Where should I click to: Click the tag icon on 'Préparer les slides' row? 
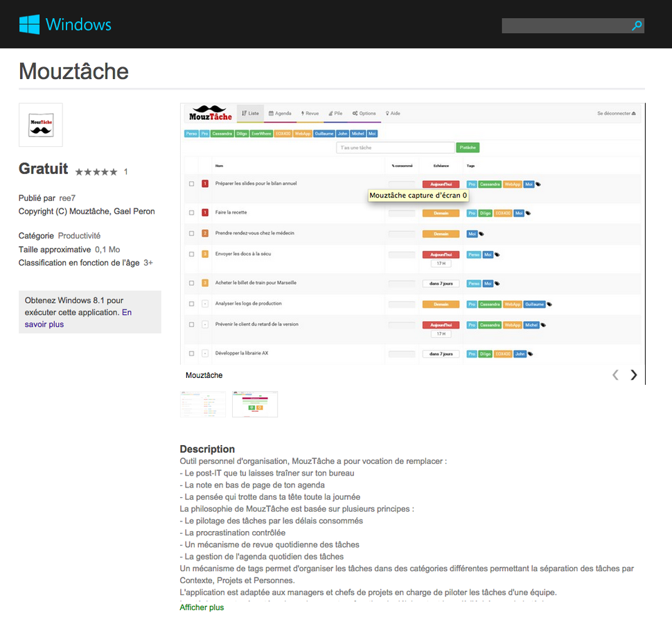coord(538,184)
